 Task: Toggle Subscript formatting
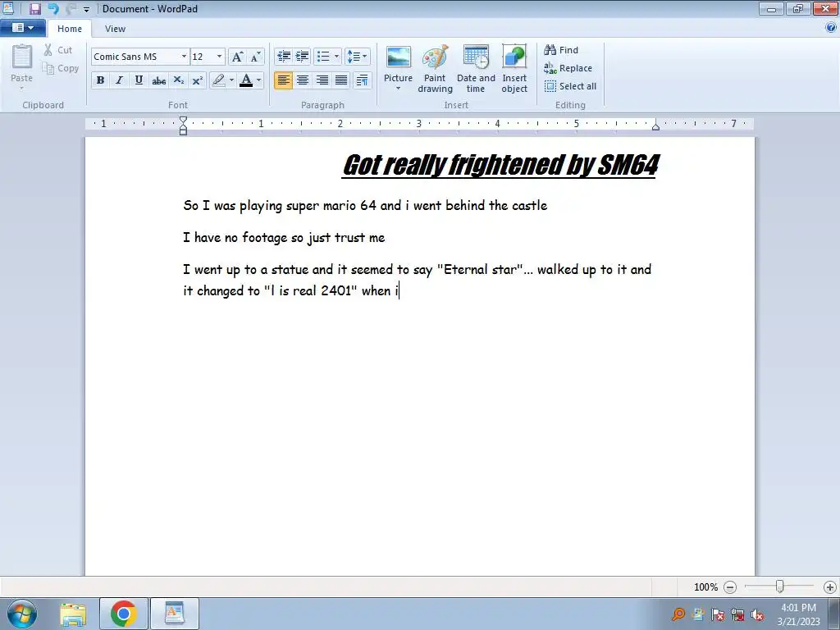click(178, 80)
